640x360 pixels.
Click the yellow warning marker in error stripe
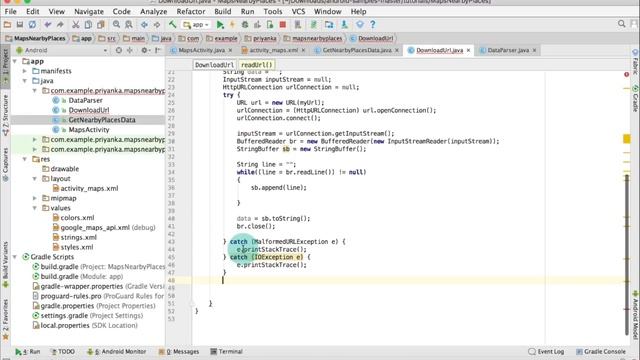[627, 139]
